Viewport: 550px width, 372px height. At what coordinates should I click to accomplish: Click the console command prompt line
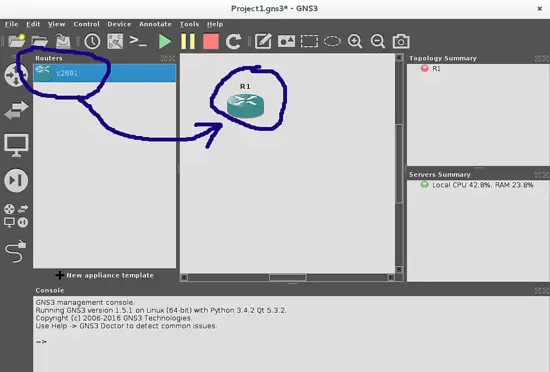click(41, 341)
